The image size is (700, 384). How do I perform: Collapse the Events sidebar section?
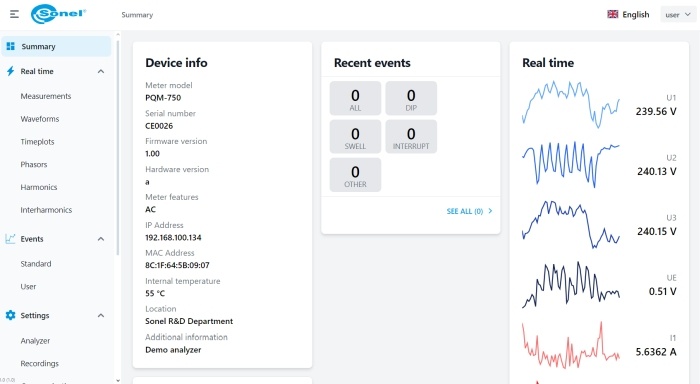point(101,239)
